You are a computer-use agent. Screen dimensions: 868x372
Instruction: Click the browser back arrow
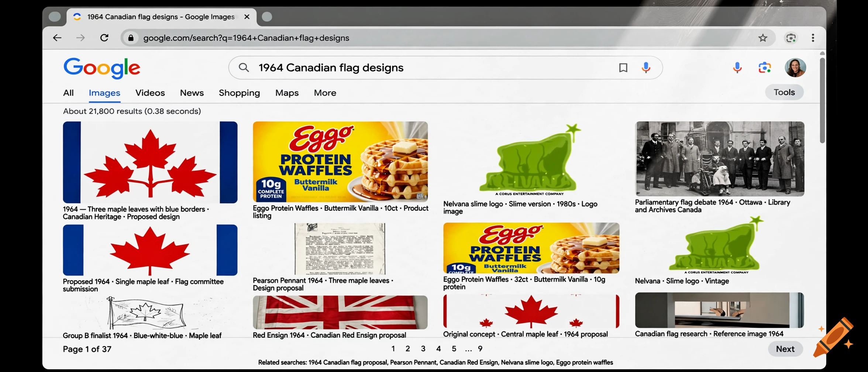click(57, 38)
